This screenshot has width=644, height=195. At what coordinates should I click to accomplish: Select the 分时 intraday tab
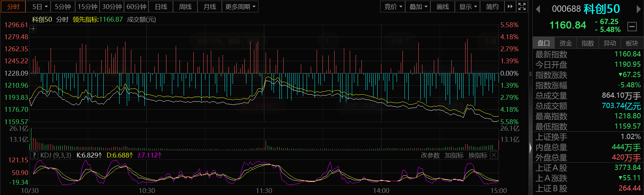(13, 7)
